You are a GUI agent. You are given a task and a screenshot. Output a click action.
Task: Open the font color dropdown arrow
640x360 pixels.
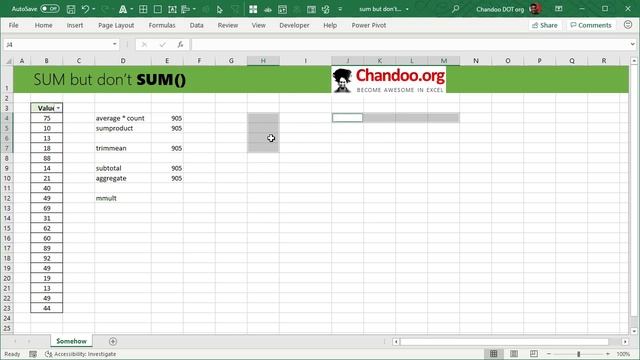pyautogui.click(x=131, y=9)
